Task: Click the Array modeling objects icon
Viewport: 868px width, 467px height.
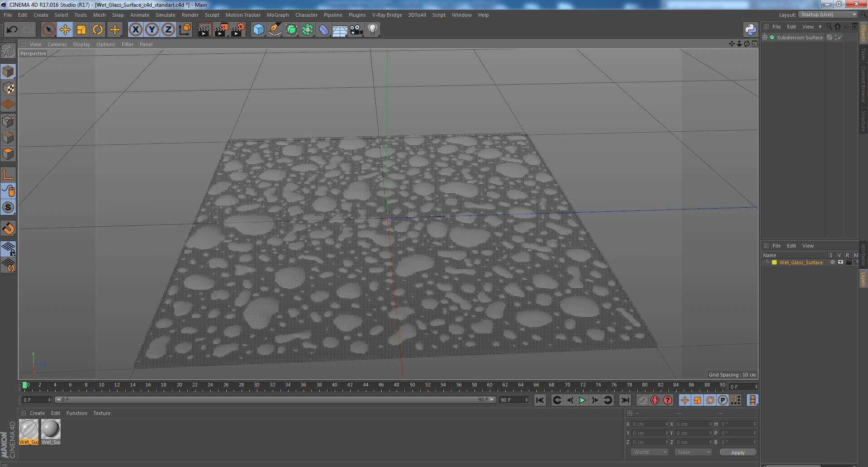Action: click(x=308, y=30)
